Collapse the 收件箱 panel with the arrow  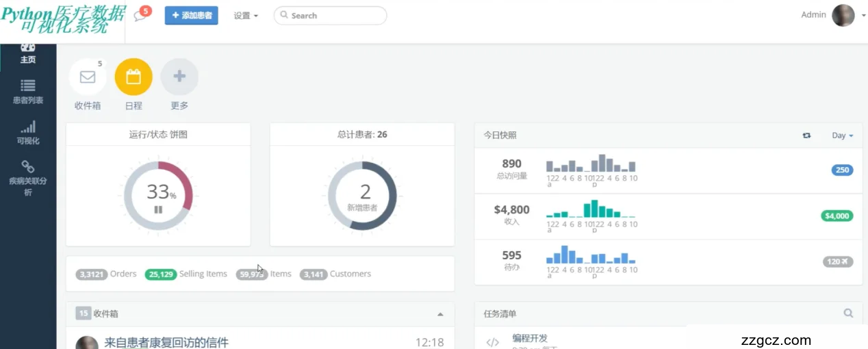pos(440,314)
